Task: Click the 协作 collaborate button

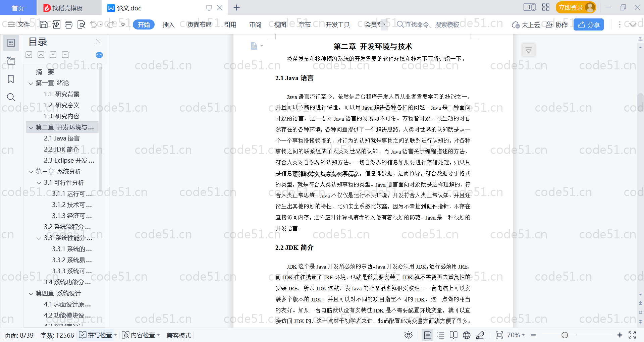Action: [557, 24]
